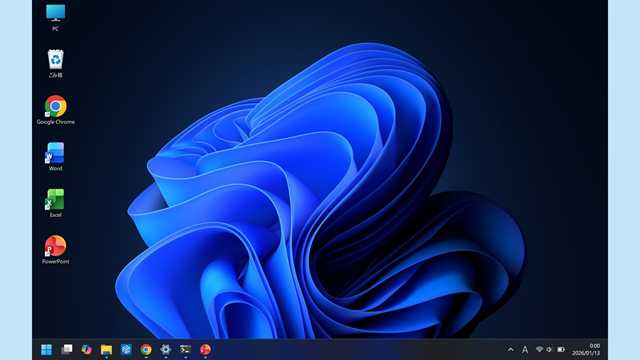
Task: Open the volume icon in the tray
Action: [x=549, y=349]
